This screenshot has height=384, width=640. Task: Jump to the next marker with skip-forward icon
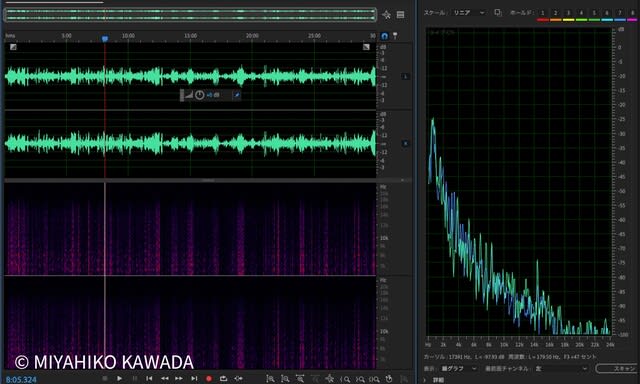[x=194, y=378]
